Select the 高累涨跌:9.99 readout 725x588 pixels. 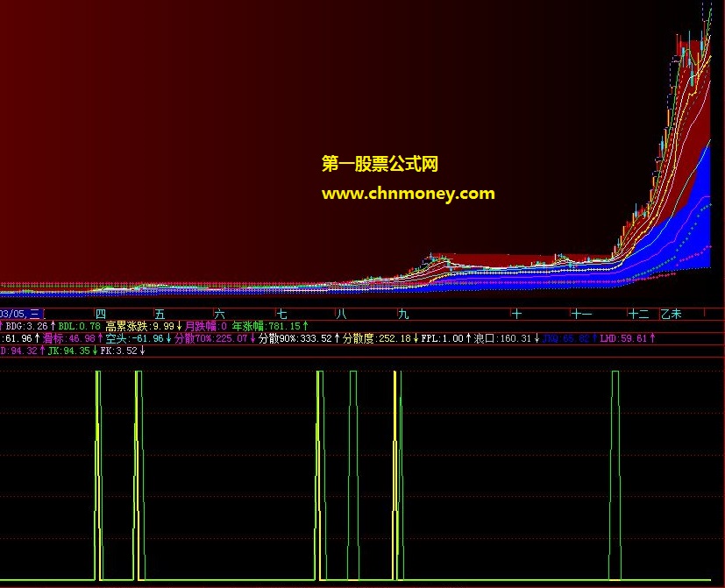[x=139, y=326]
